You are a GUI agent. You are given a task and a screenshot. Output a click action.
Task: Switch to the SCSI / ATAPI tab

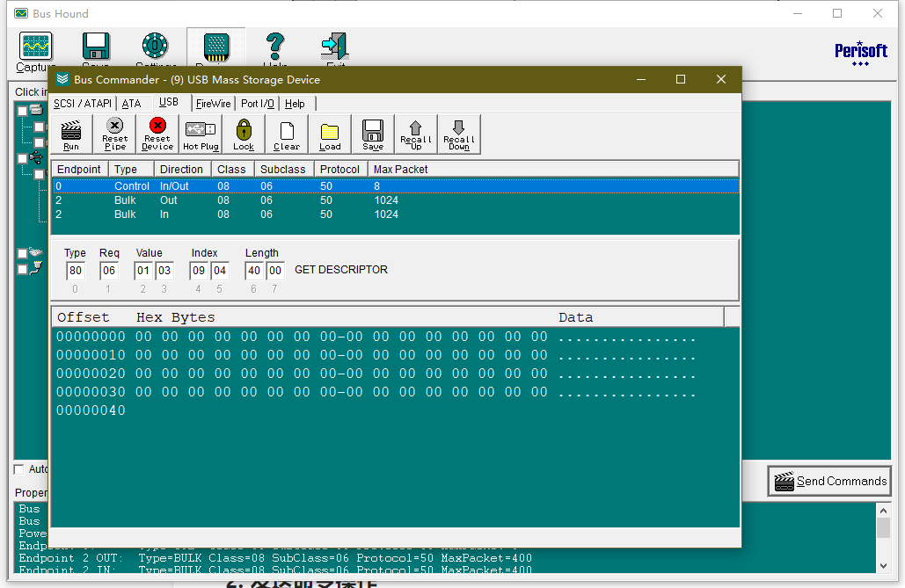(83, 104)
